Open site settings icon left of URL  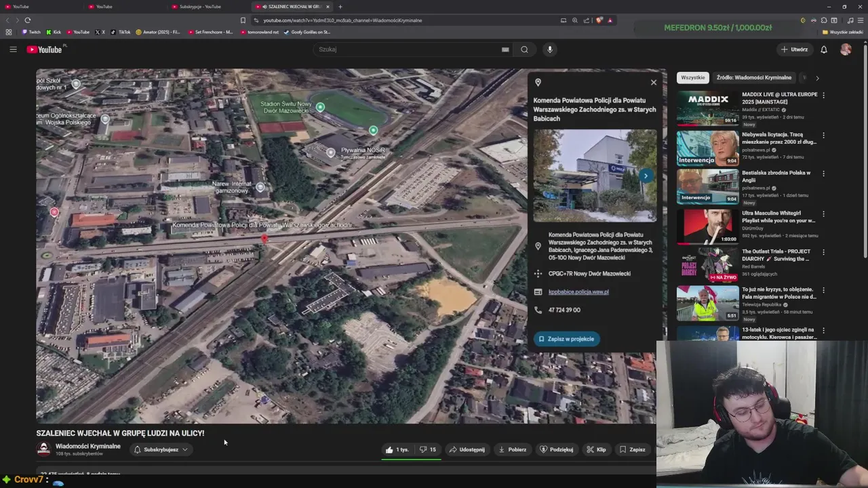[x=257, y=20]
